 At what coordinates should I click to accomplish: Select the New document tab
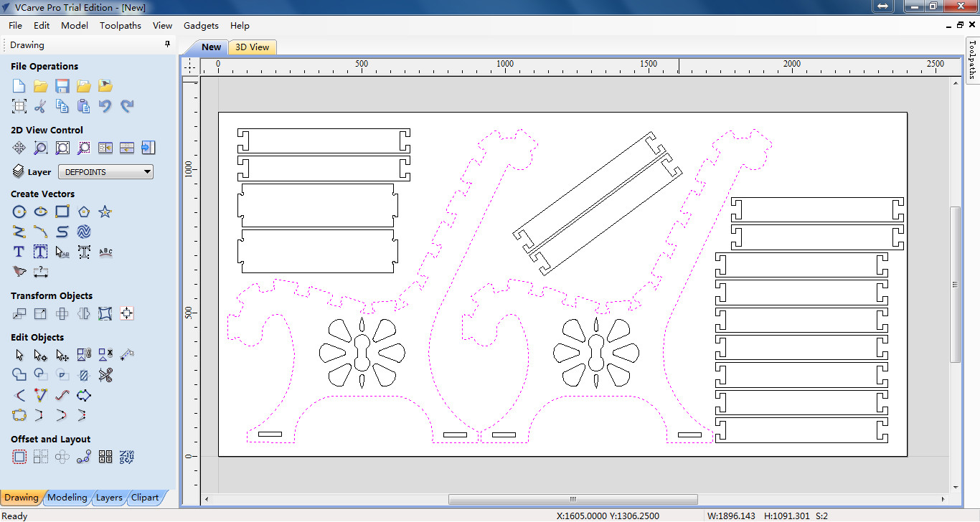coord(211,47)
